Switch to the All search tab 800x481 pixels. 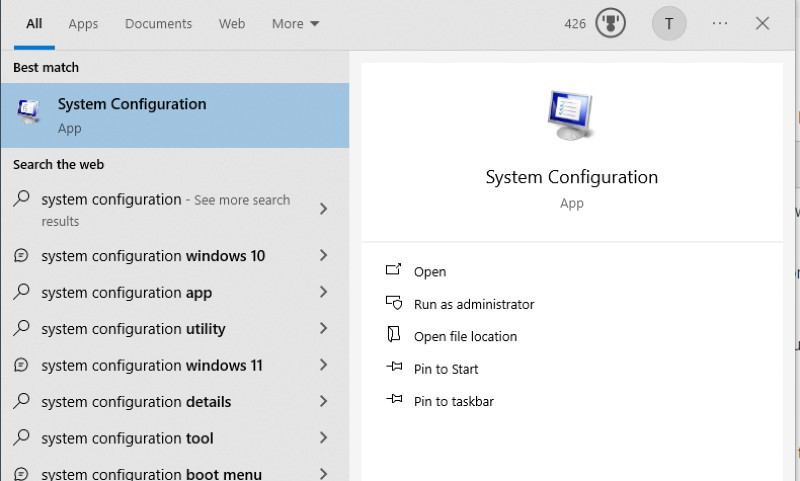point(34,24)
